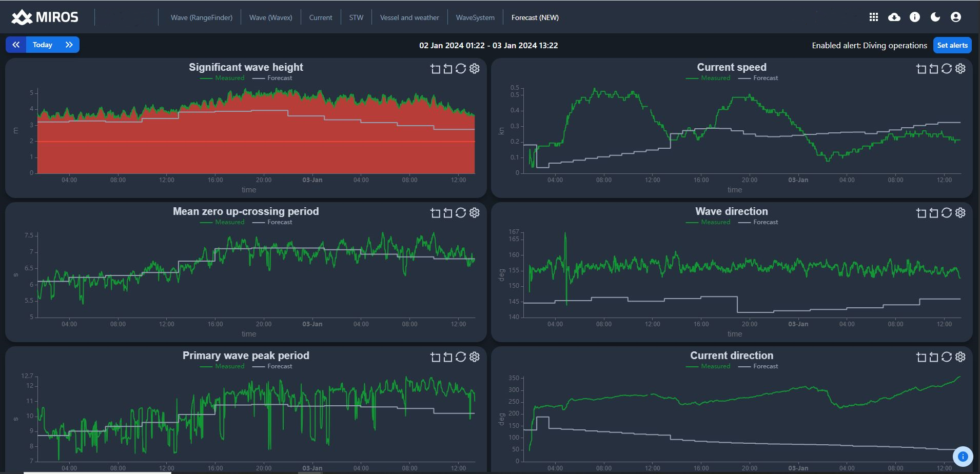Activate zoom-select on Wave direction chart
This screenshot has height=474, width=980.
click(x=921, y=213)
